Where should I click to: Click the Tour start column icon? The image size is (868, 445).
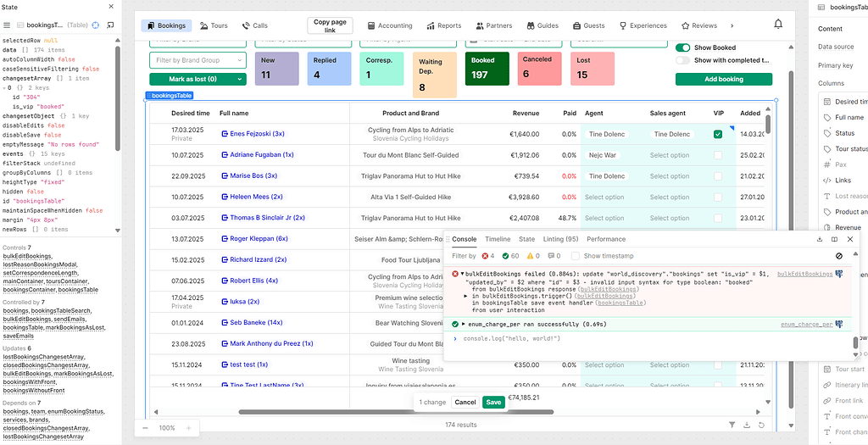pos(827,370)
